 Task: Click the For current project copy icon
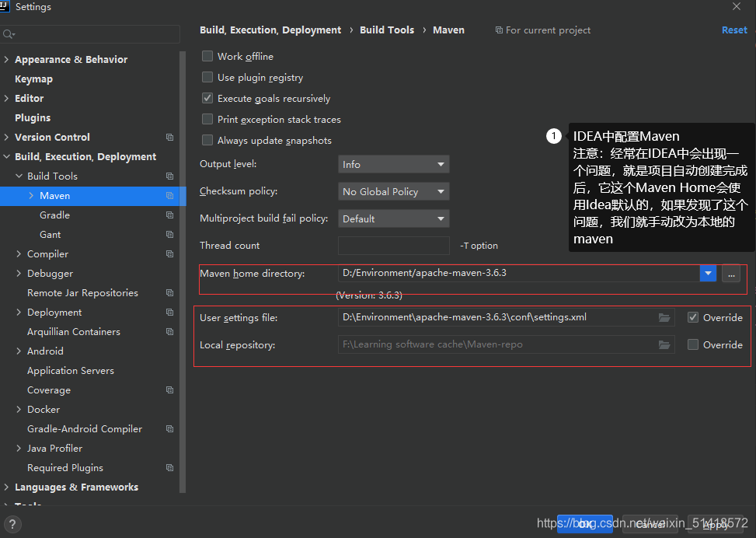click(x=499, y=30)
